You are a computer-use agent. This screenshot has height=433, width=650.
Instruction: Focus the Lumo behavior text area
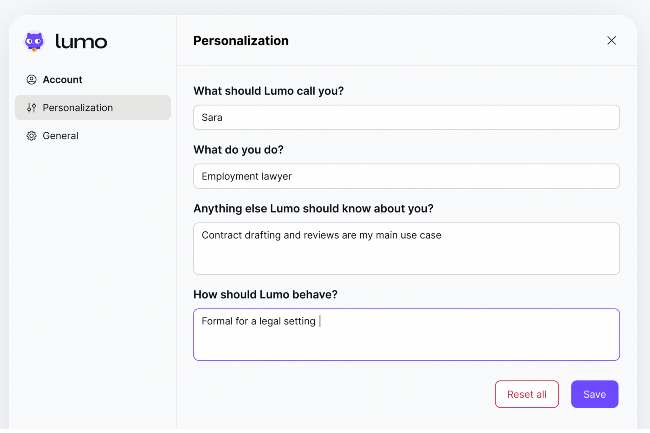(406, 334)
